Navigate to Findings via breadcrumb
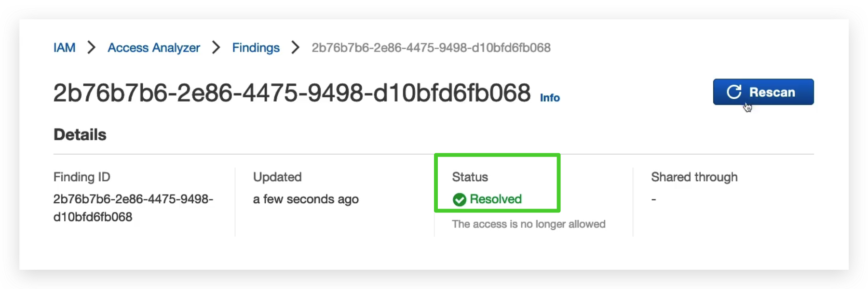This screenshot has height=289, width=868. tap(256, 48)
